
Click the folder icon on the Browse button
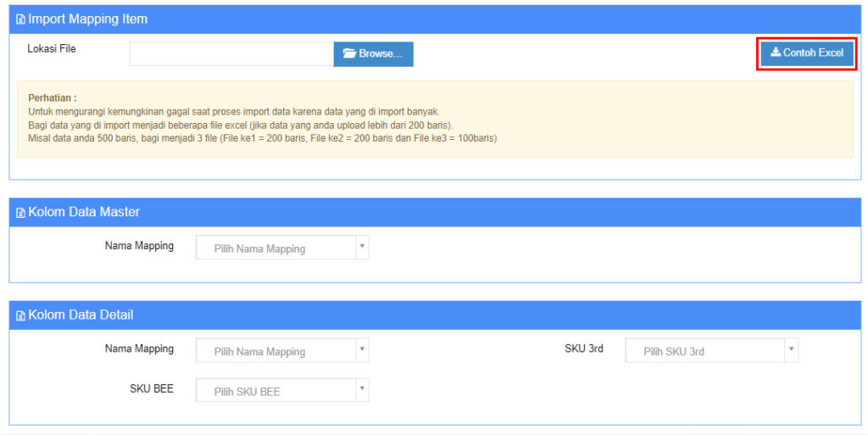348,53
